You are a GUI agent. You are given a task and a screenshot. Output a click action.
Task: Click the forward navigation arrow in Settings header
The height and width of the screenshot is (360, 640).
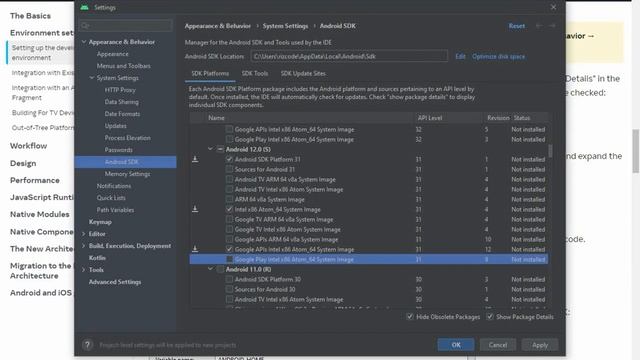pos(552,26)
